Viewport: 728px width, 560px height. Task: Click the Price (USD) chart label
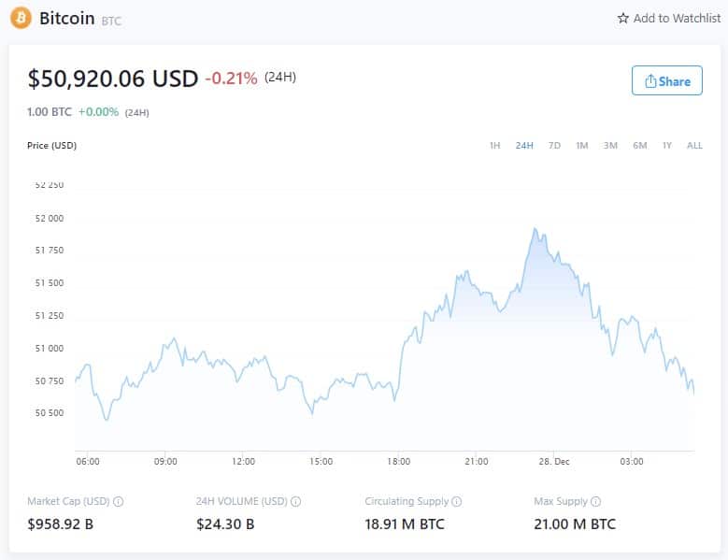pyautogui.click(x=52, y=145)
